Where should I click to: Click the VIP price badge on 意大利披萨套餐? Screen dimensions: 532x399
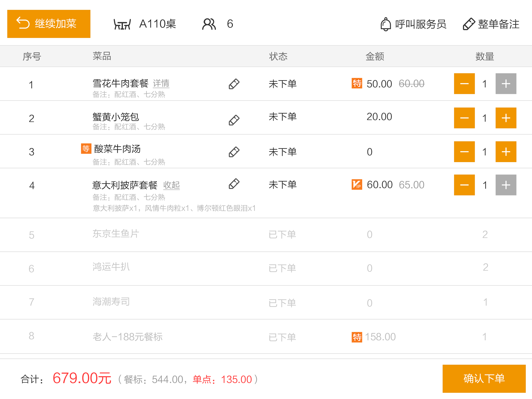tap(357, 184)
